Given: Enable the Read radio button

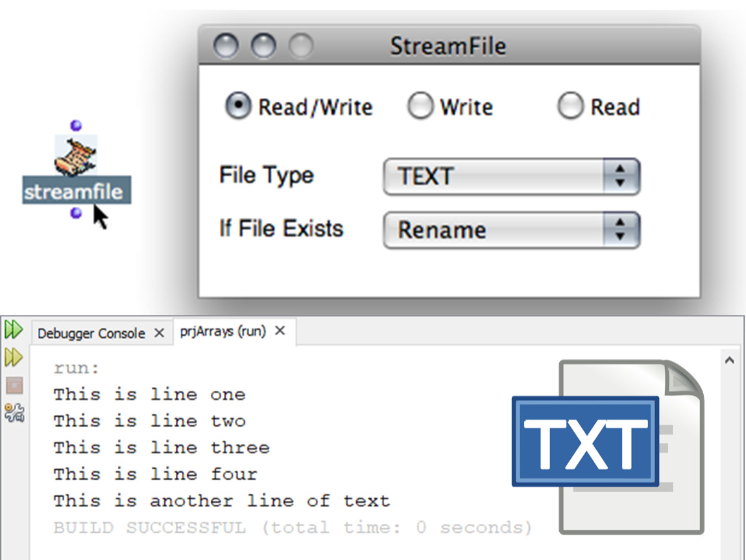Looking at the screenshot, I should [570, 106].
